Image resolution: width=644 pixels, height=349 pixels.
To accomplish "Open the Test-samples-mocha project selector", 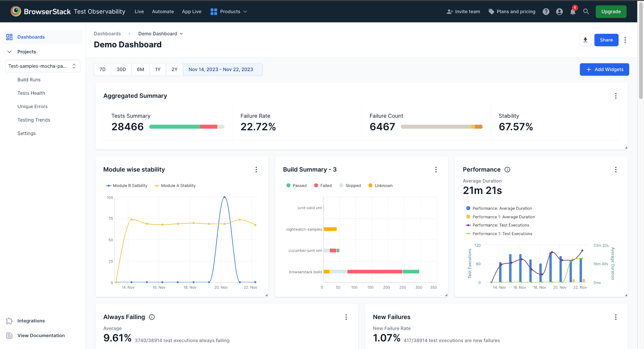I will [43, 66].
